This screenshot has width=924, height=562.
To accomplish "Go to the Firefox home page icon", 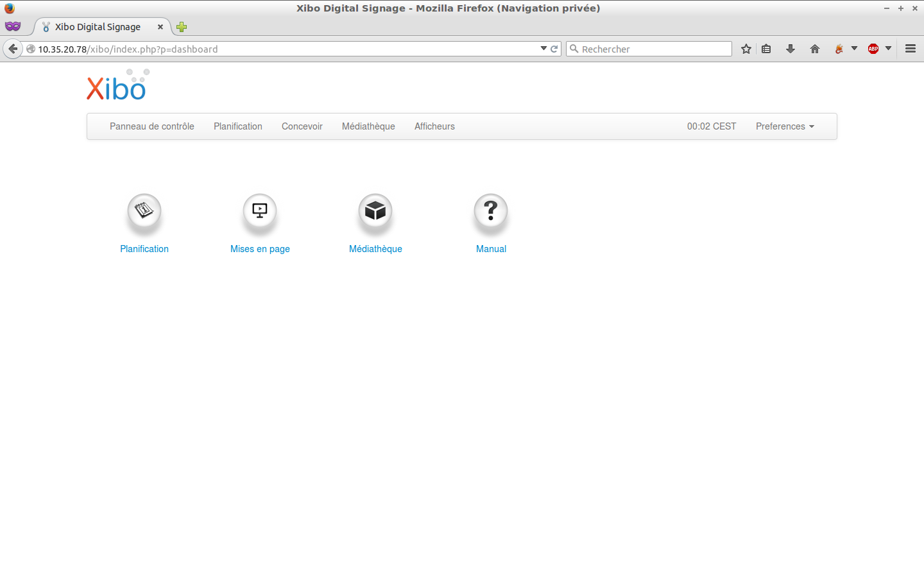I will pyautogui.click(x=815, y=49).
